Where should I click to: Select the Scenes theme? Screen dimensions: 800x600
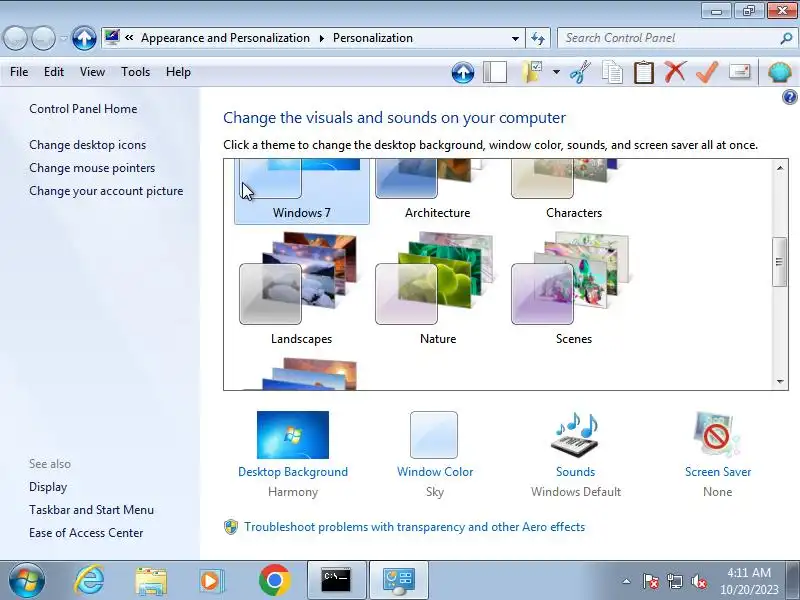tap(573, 290)
